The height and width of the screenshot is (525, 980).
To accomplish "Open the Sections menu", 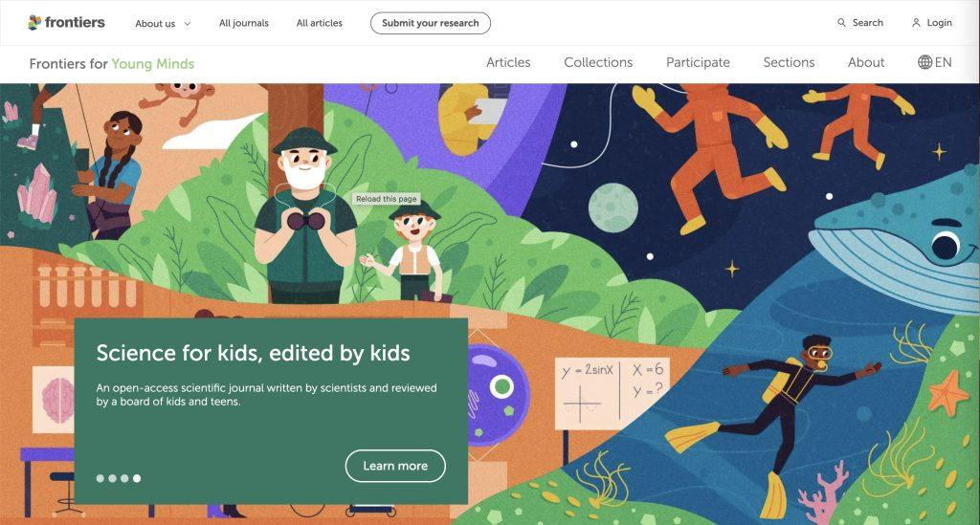I will click(x=789, y=62).
